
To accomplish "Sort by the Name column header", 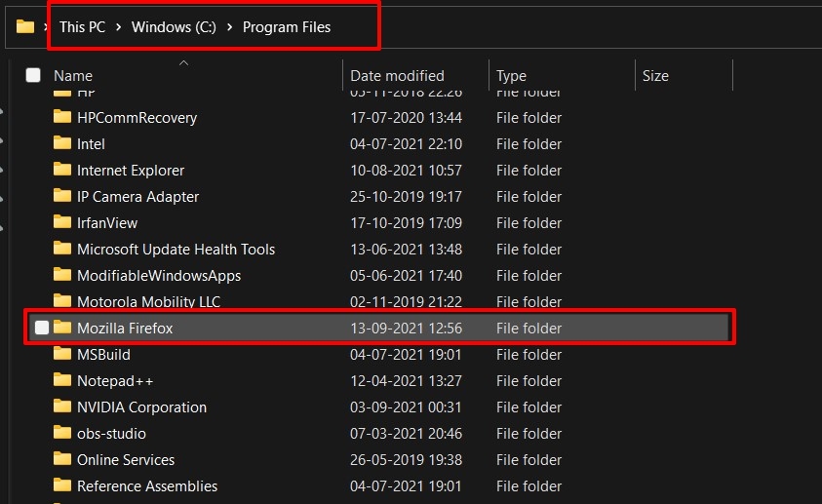I will [x=73, y=75].
